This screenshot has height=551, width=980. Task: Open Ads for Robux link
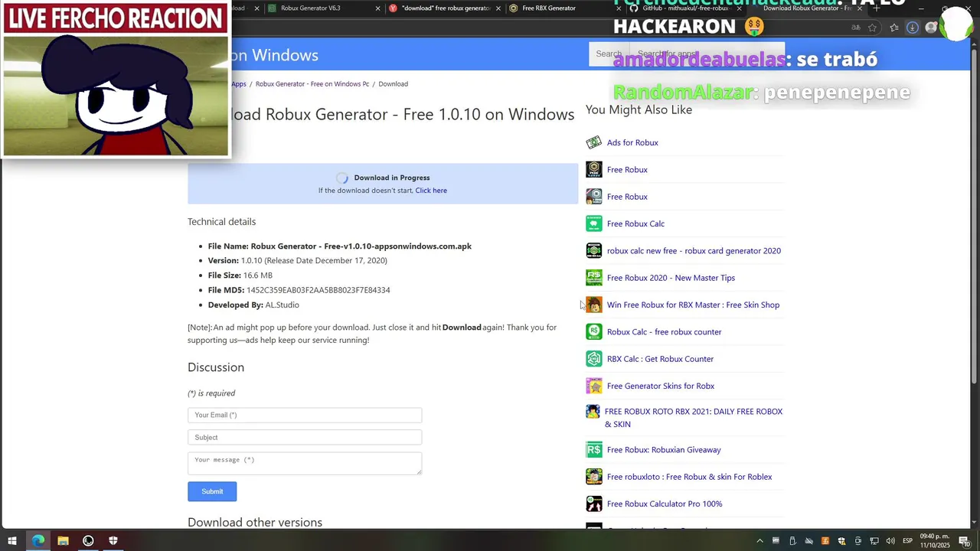(632, 142)
